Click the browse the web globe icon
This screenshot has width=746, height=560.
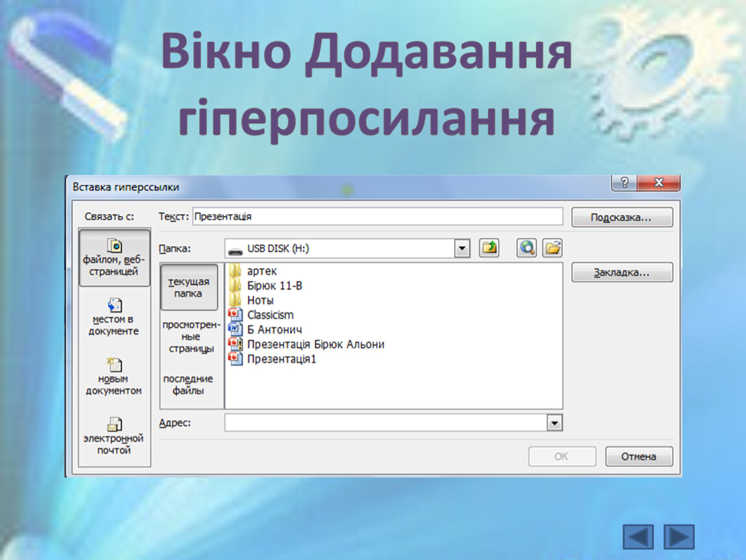[x=527, y=248]
